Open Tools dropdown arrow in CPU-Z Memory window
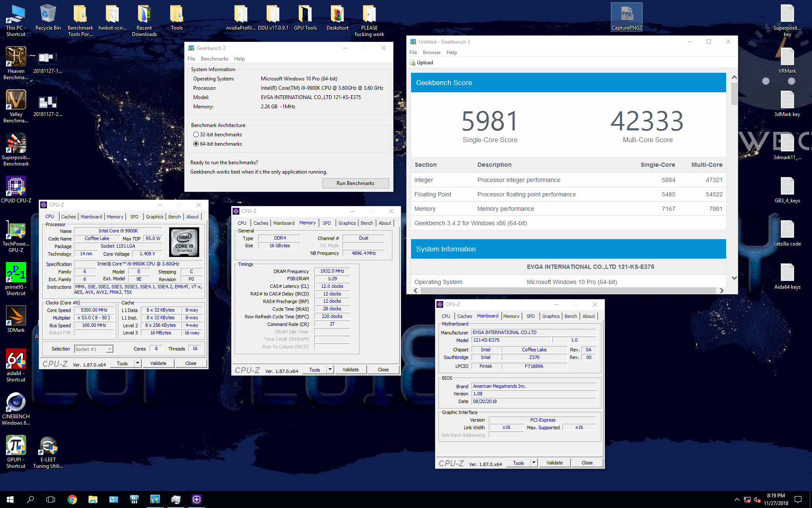Image resolution: width=812 pixels, height=508 pixels. point(330,370)
